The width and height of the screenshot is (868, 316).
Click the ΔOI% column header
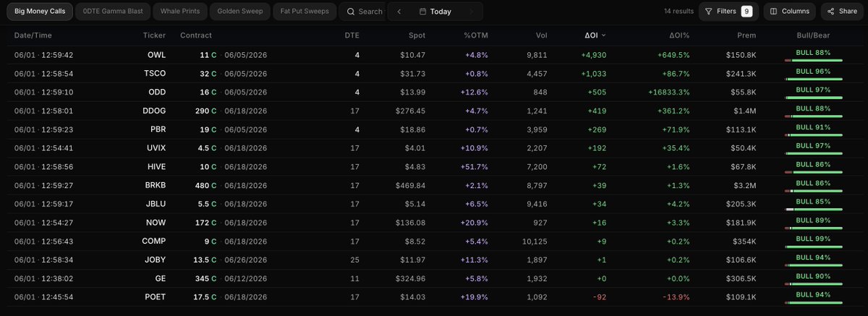[x=679, y=35]
